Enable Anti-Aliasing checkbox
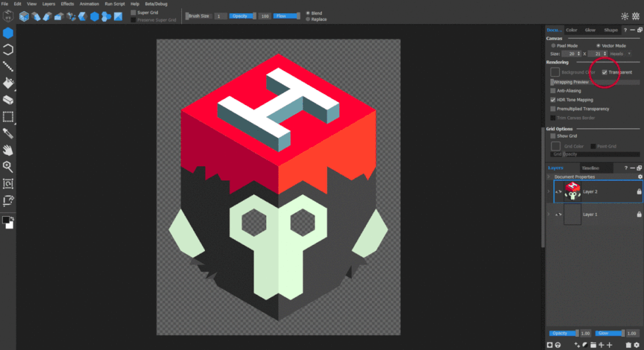 pos(553,91)
